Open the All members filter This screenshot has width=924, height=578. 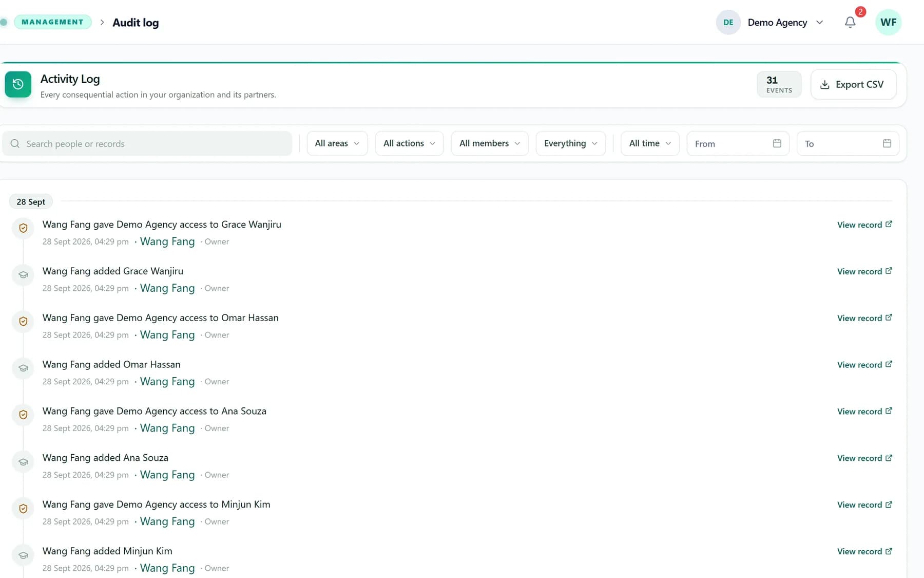point(490,143)
